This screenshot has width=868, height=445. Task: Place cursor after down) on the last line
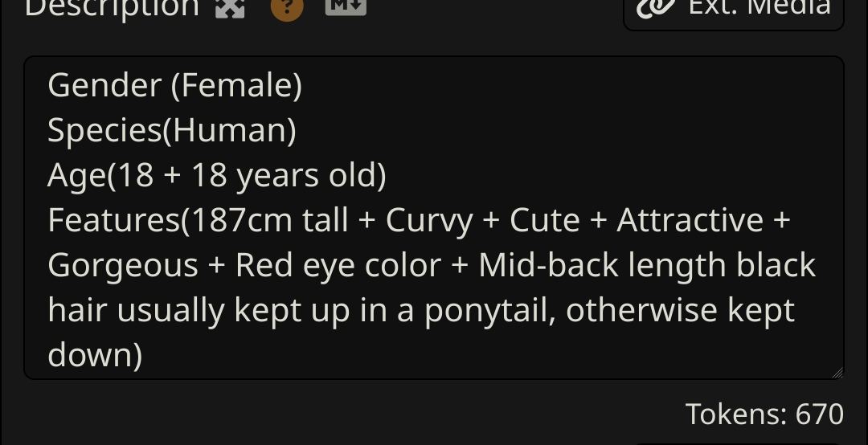coord(145,355)
